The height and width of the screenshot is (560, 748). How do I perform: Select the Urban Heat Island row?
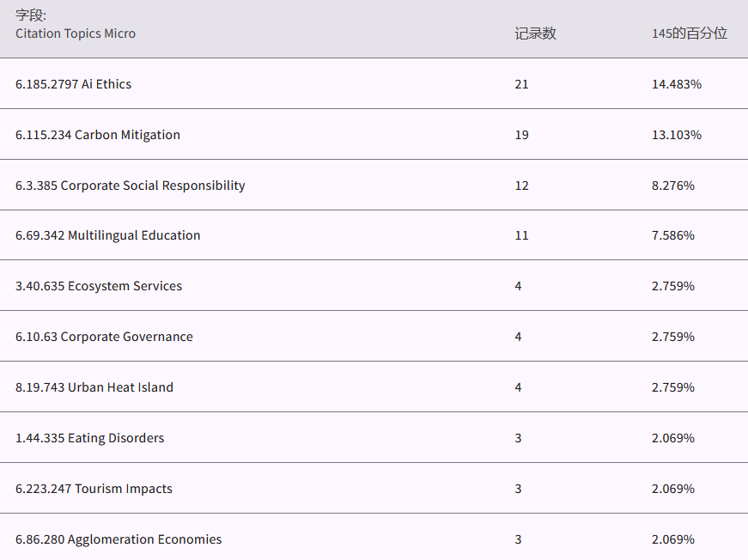click(x=94, y=387)
